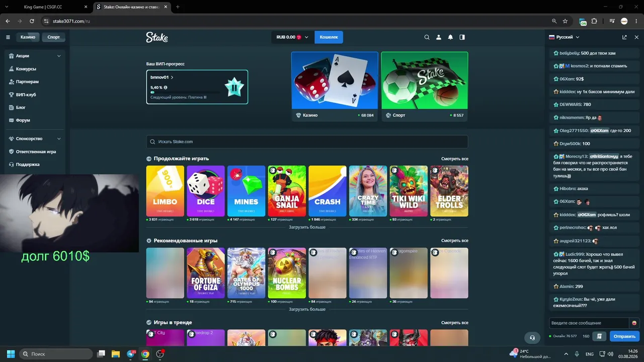This screenshot has width=644, height=362.
Task: Click the VIP progress bar
Action: 185,93
